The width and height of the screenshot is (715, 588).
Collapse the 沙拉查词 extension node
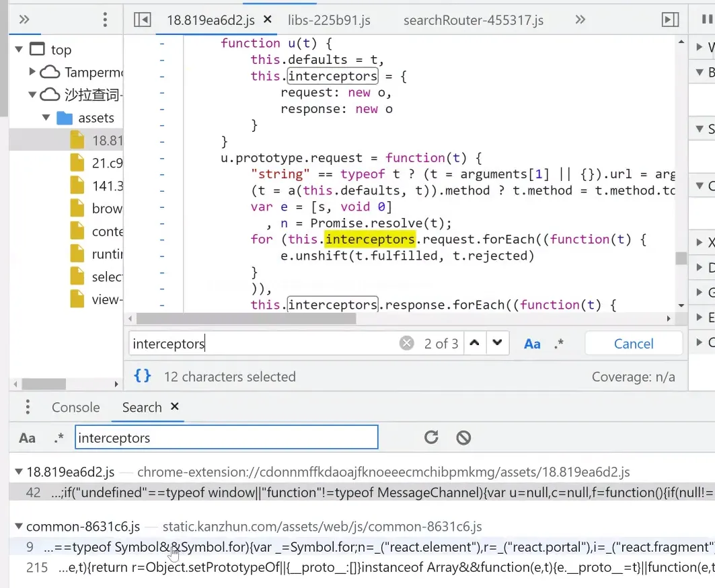(x=32, y=94)
